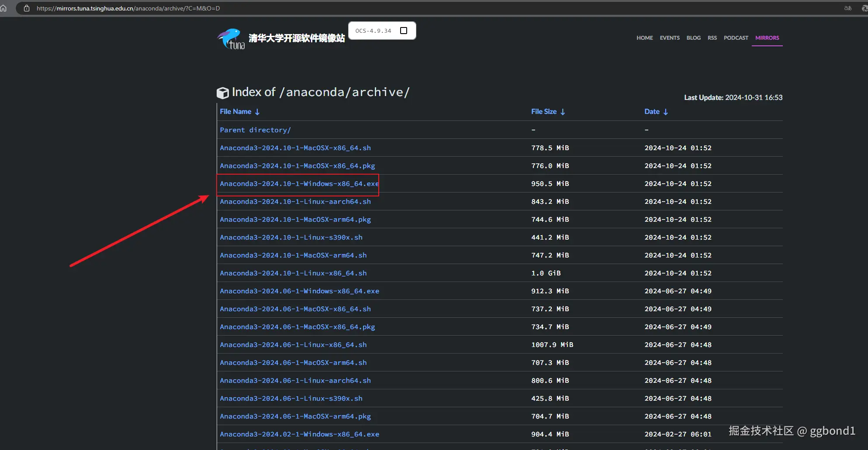
Task: Click the 843.2 MiB file size
Action: (550, 202)
